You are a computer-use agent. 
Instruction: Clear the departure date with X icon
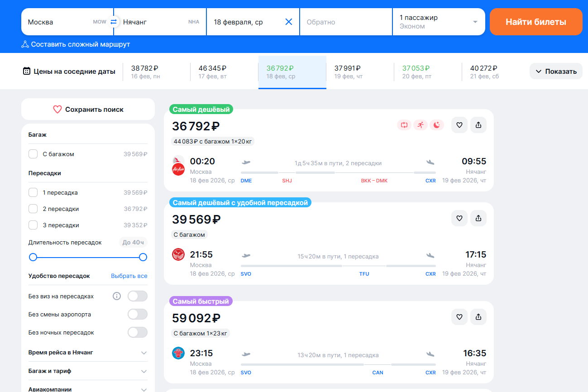[x=289, y=22]
